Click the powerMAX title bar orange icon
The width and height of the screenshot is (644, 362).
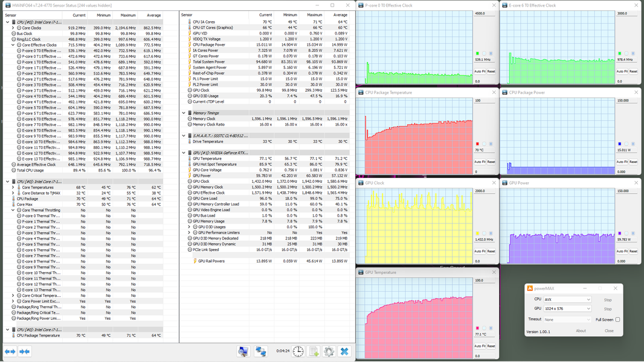tap(530, 288)
